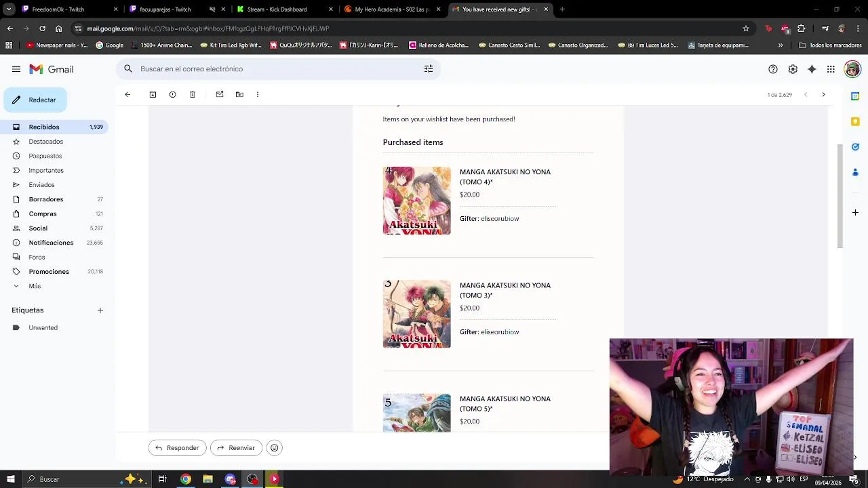Bookmark this page star icon
The image size is (868, 488).
pyautogui.click(x=746, y=28)
